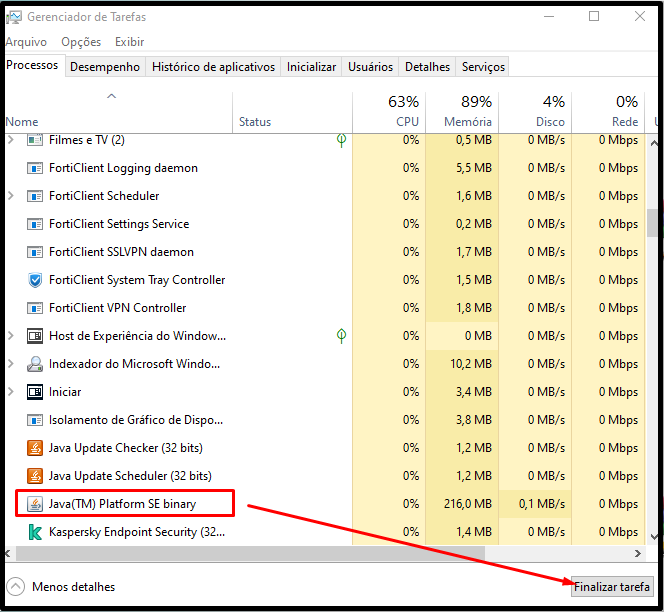Viewport: 664px width, 612px height.
Task: Sort by the Disco 4% column header
Action: point(535,112)
